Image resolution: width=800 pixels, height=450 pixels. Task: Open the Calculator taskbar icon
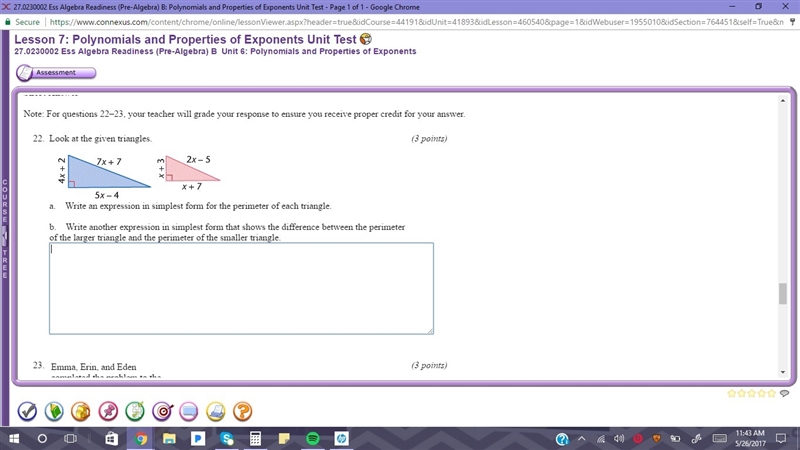[x=256, y=439]
